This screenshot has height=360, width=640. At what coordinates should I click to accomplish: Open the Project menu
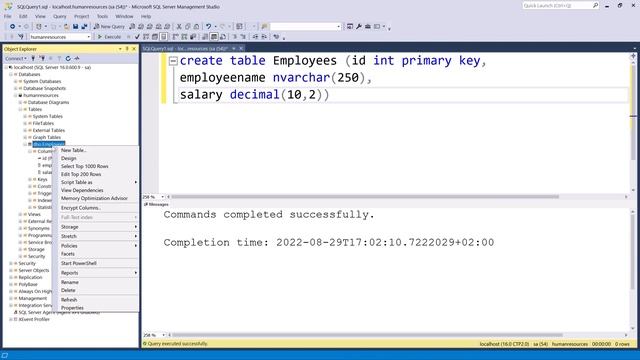pyautogui.click(x=82, y=16)
